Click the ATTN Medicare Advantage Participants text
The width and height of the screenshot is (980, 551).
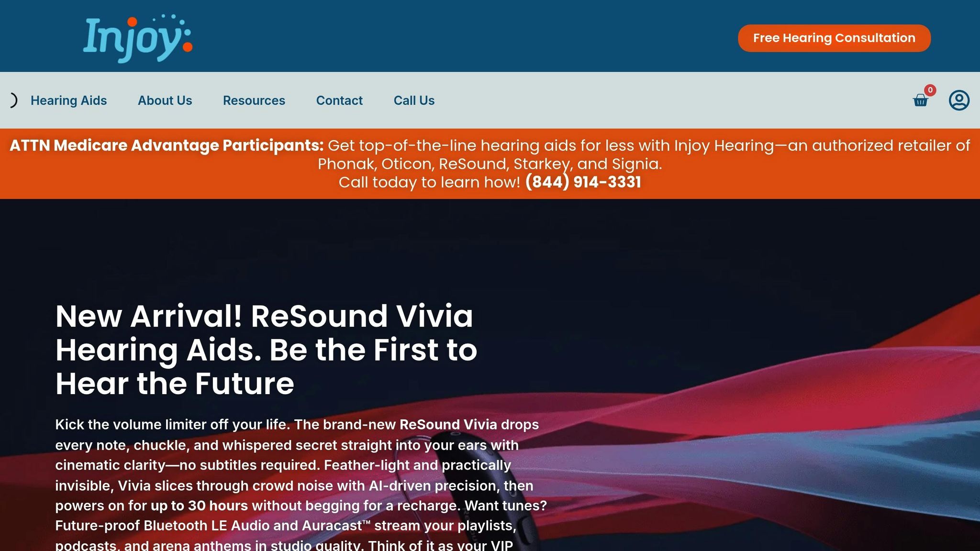167,145
